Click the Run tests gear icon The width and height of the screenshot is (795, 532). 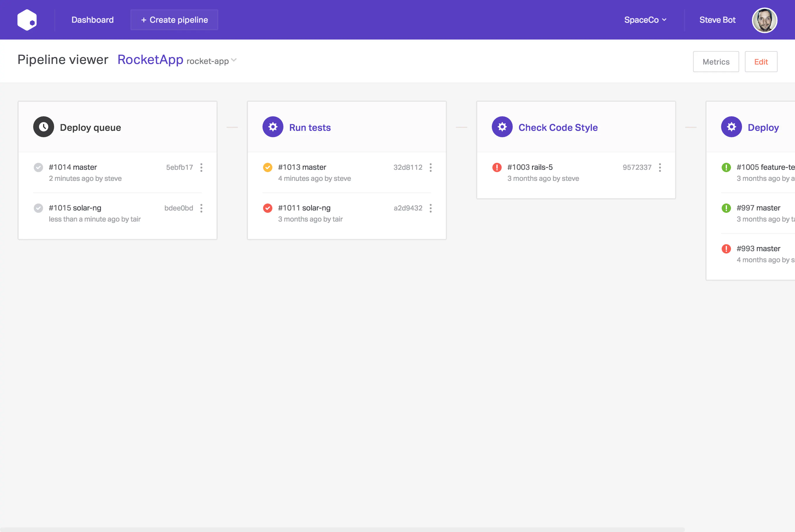tap(273, 127)
